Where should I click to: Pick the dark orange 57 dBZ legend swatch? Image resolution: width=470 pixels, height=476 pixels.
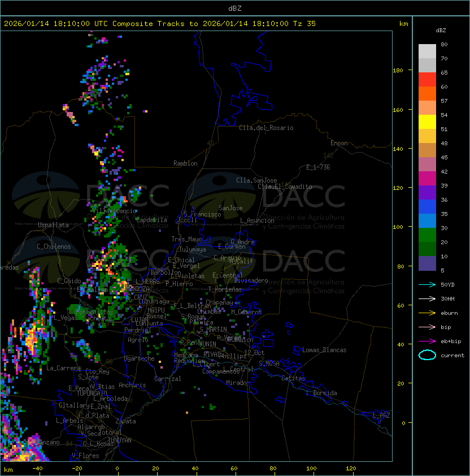427,93
